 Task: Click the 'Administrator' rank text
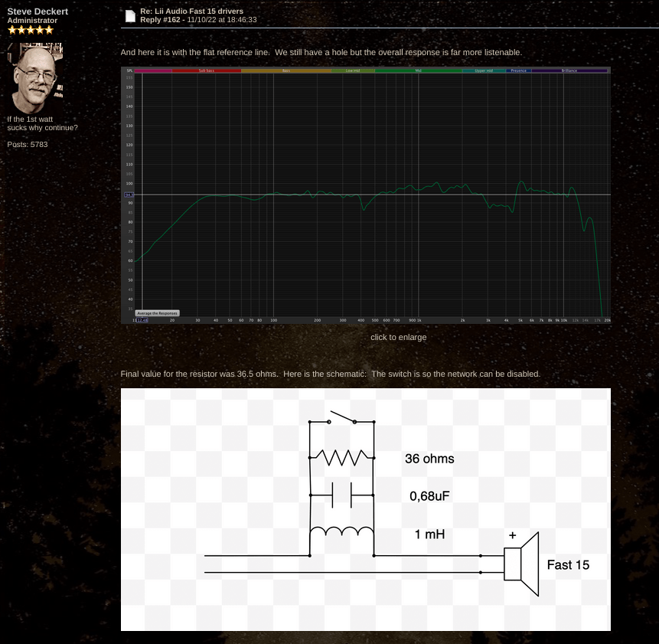[32, 21]
